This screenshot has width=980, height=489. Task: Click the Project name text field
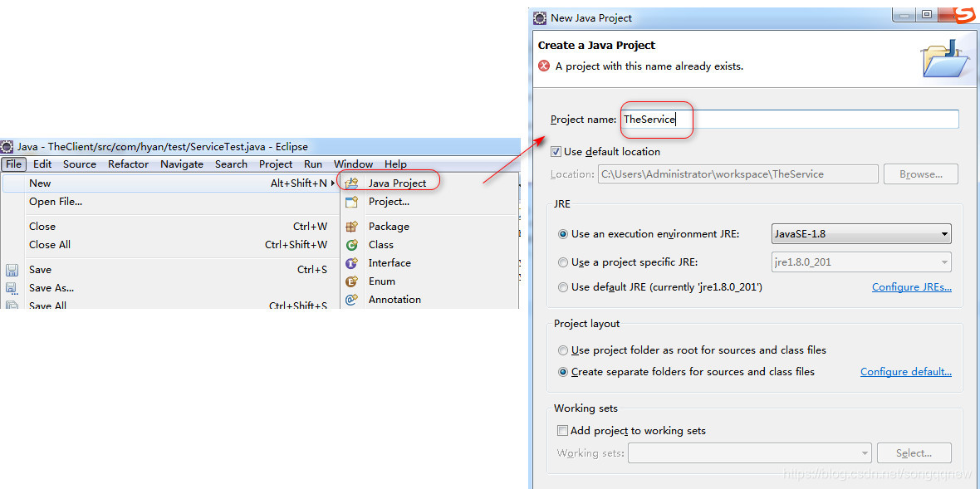(789, 120)
